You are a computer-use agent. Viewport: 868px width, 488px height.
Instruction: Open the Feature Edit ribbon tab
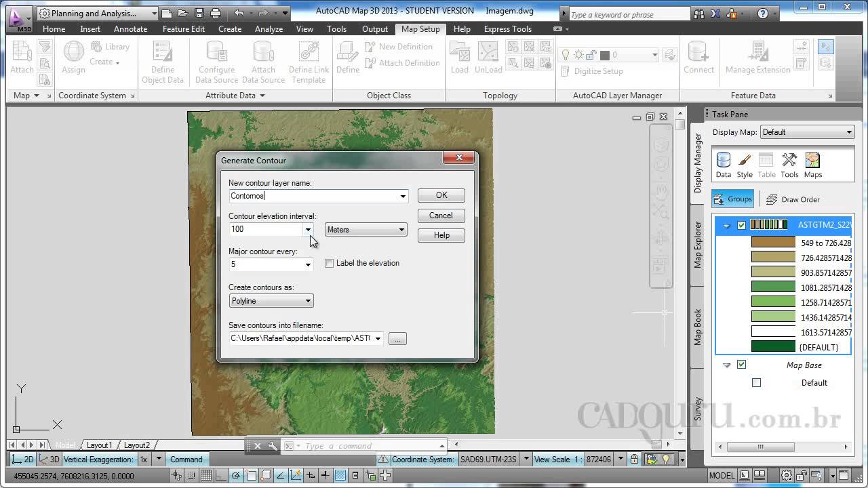tap(183, 29)
